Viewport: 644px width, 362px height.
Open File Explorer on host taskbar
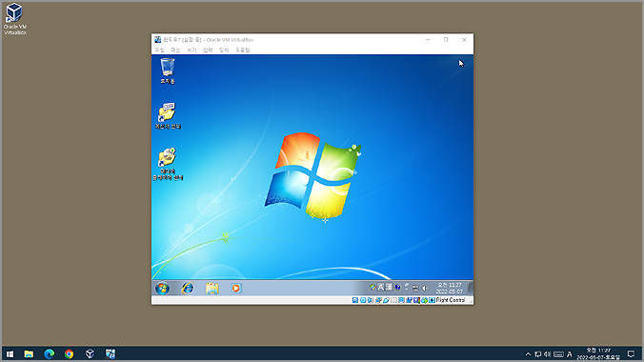click(x=29, y=353)
